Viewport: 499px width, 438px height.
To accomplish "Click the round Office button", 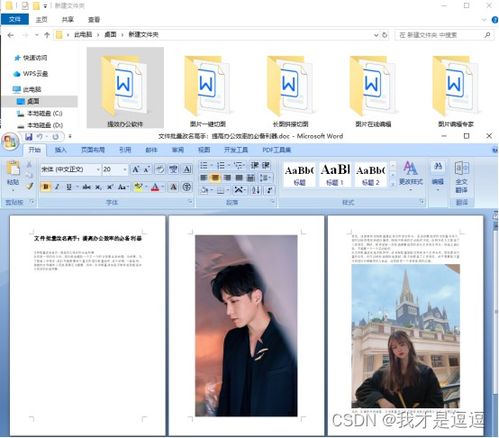I will [x=10, y=141].
